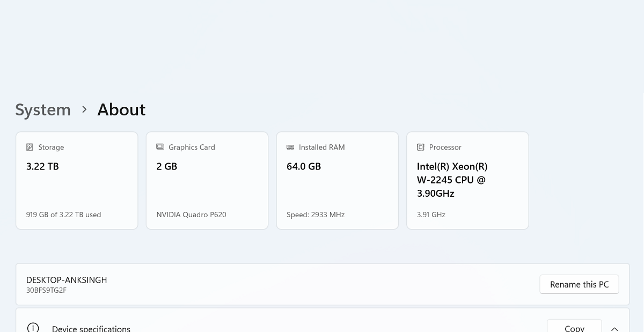Click the Installed RAM memory icon
The image size is (644, 332).
[290, 147]
